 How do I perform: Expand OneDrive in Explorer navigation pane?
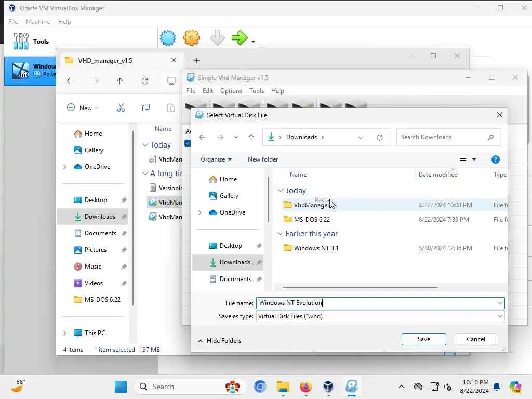[64, 167]
